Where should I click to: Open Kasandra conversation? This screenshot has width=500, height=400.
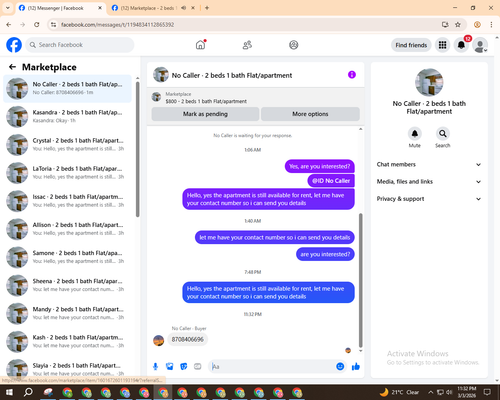(67, 117)
